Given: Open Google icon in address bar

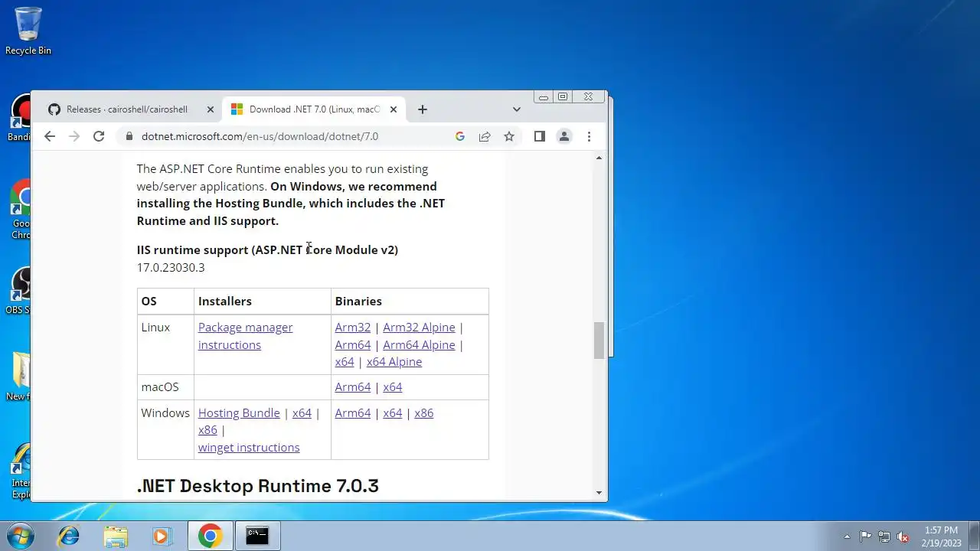Looking at the screenshot, I should click(460, 136).
